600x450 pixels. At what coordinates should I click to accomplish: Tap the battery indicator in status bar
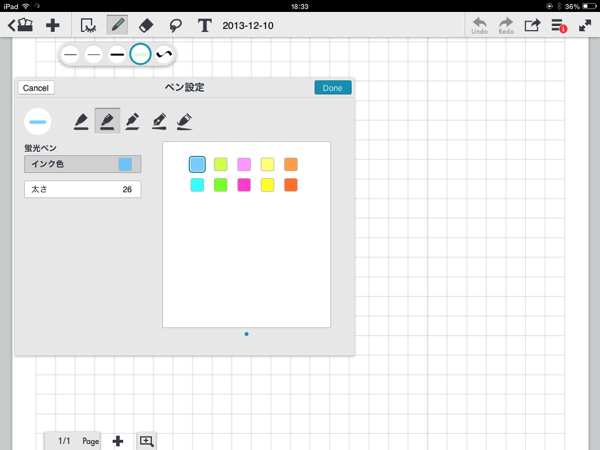click(x=589, y=6)
